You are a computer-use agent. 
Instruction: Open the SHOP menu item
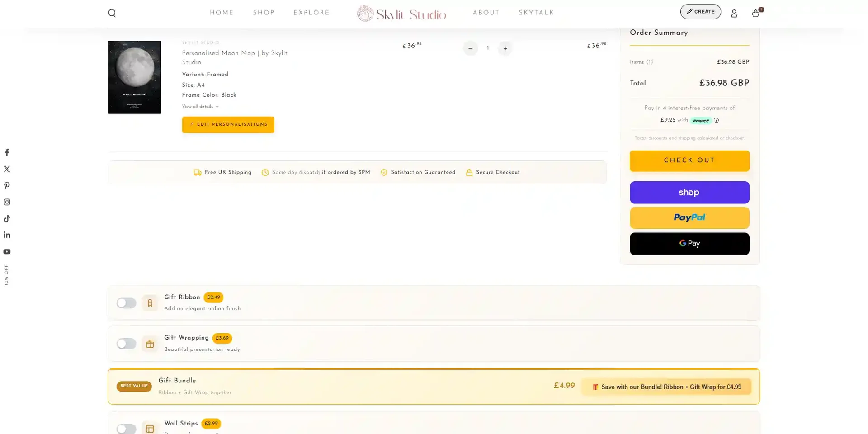pos(264,13)
